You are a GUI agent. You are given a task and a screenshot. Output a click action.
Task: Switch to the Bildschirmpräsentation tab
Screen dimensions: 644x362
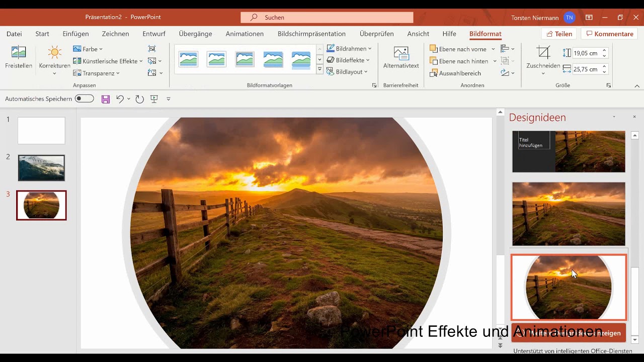(311, 34)
